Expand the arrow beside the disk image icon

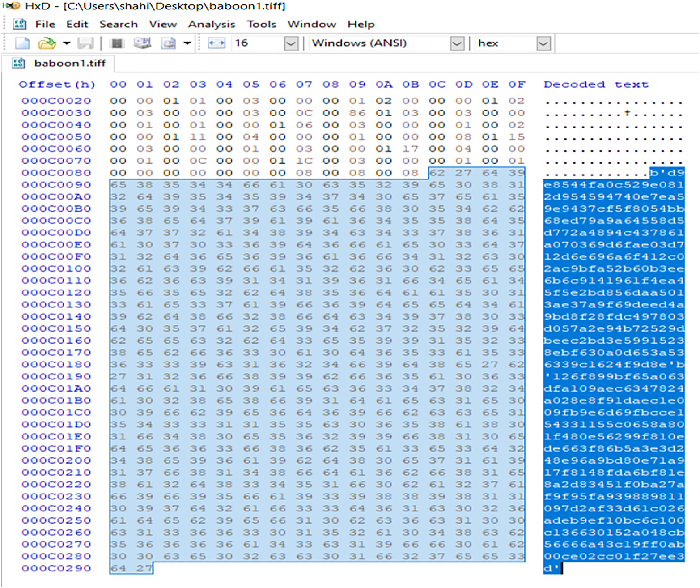187,43
